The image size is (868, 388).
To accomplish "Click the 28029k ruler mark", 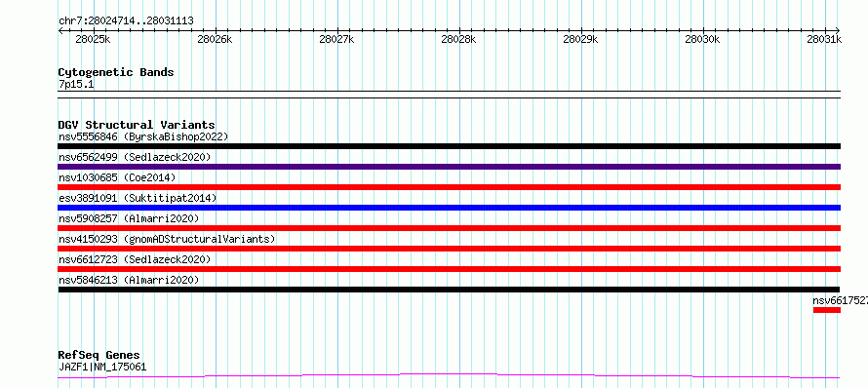I will [x=580, y=39].
